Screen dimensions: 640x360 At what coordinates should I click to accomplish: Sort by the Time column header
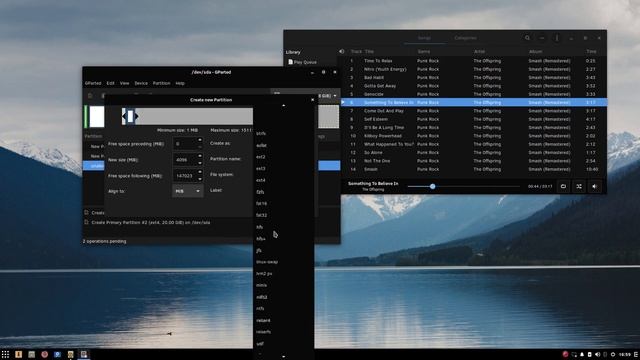pyautogui.click(x=591, y=51)
